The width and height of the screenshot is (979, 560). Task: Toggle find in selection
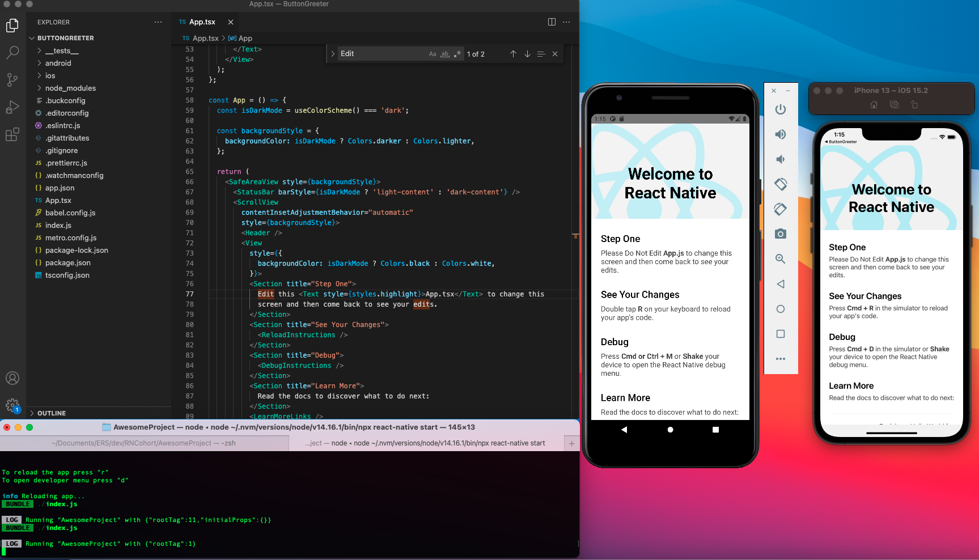(x=541, y=54)
